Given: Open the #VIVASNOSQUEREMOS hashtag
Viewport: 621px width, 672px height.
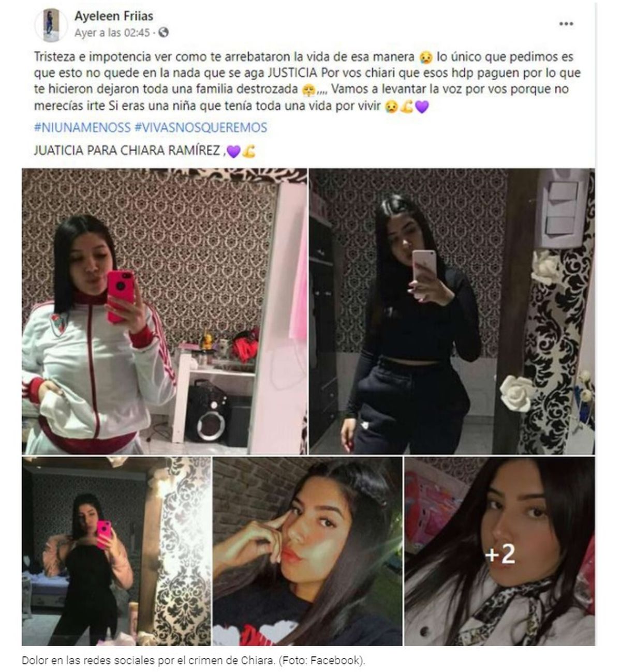Looking at the screenshot, I should 201,127.
